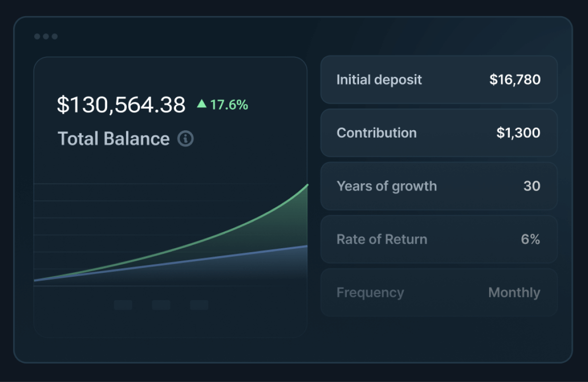This screenshot has width=588, height=382.
Task: Edit the $1,300 contribution amount
Action: [518, 133]
